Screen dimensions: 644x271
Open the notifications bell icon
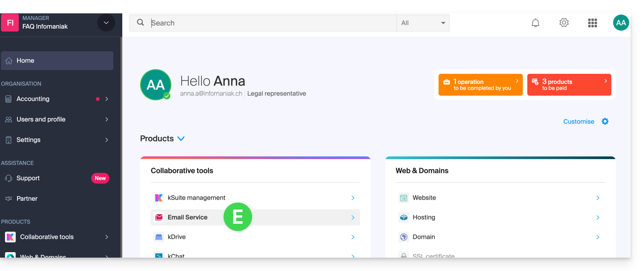coord(535,23)
